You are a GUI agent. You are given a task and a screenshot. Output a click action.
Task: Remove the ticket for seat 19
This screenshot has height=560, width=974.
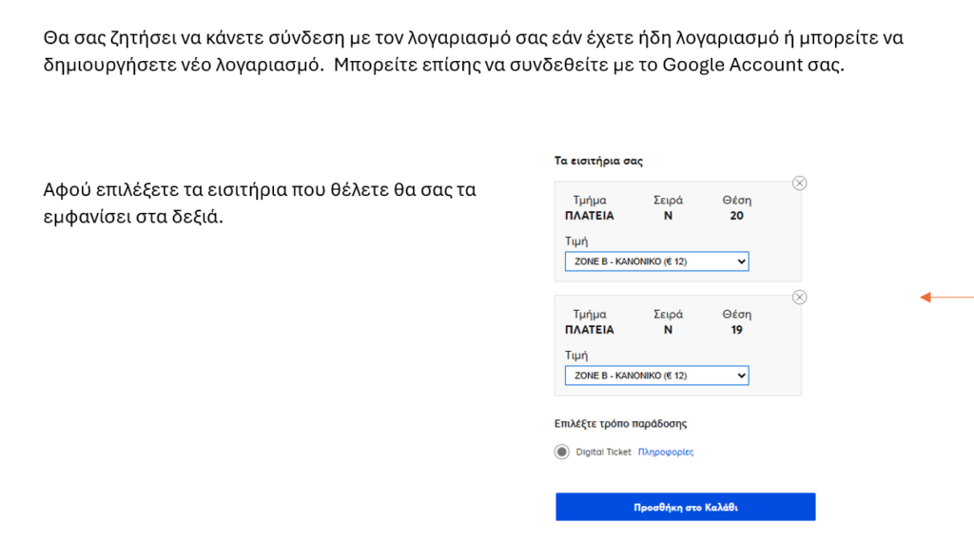coord(799,298)
